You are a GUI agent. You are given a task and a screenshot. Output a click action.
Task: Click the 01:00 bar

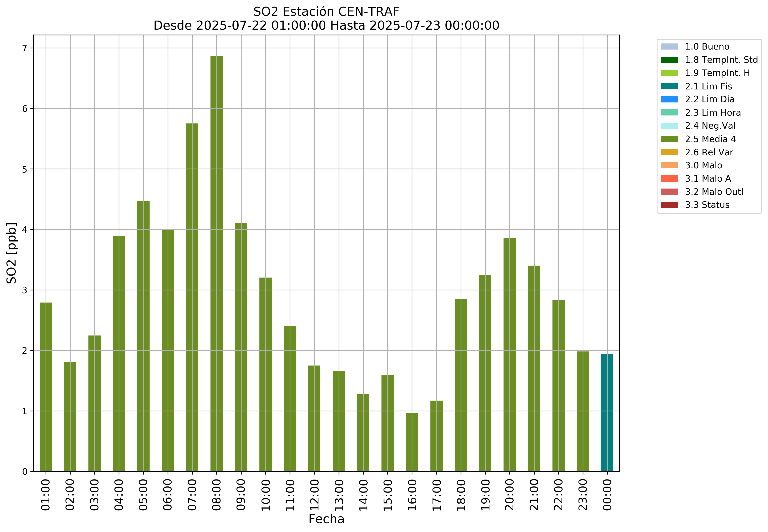tap(46, 387)
